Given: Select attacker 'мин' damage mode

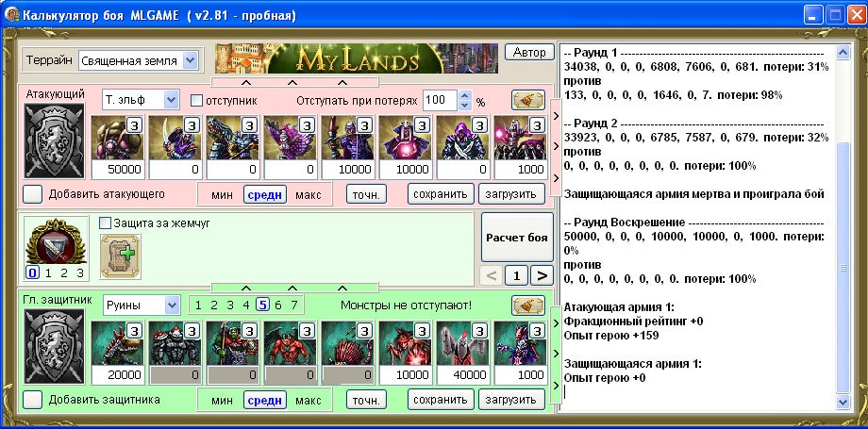Looking at the screenshot, I should (x=222, y=195).
